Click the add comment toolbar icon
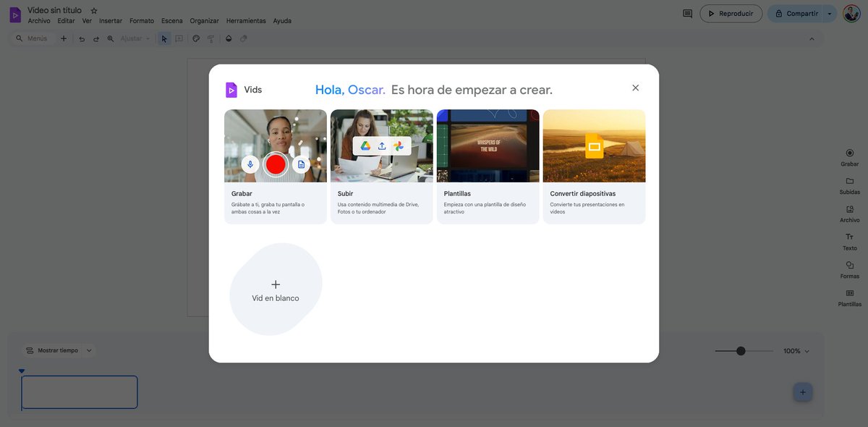The image size is (868, 427). pyautogui.click(x=179, y=38)
